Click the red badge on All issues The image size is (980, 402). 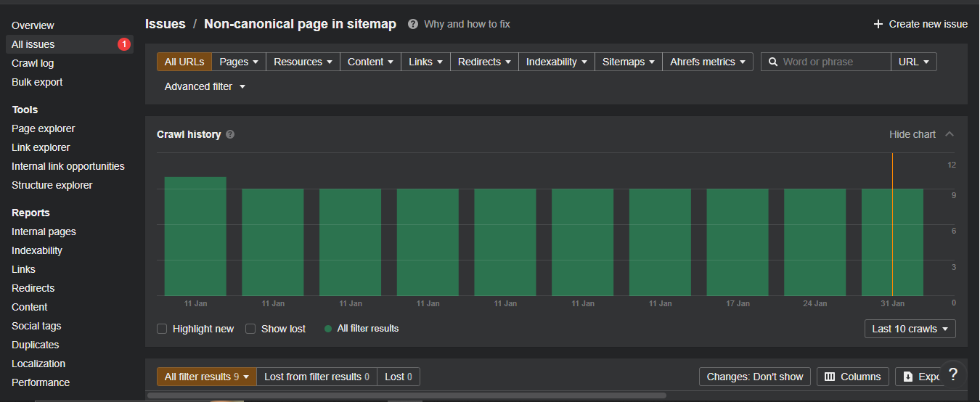123,44
